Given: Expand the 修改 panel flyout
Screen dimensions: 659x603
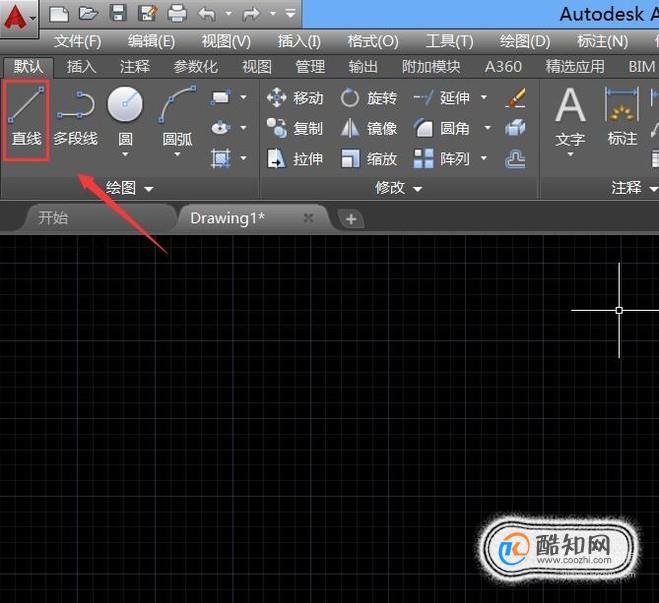Looking at the screenshot, I should (398, 188).
